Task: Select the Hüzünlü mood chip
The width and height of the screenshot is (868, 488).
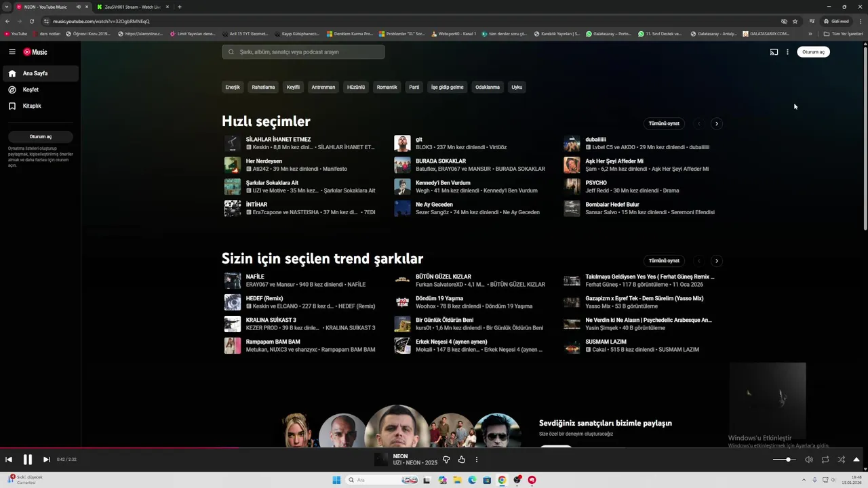Action: 356,87
